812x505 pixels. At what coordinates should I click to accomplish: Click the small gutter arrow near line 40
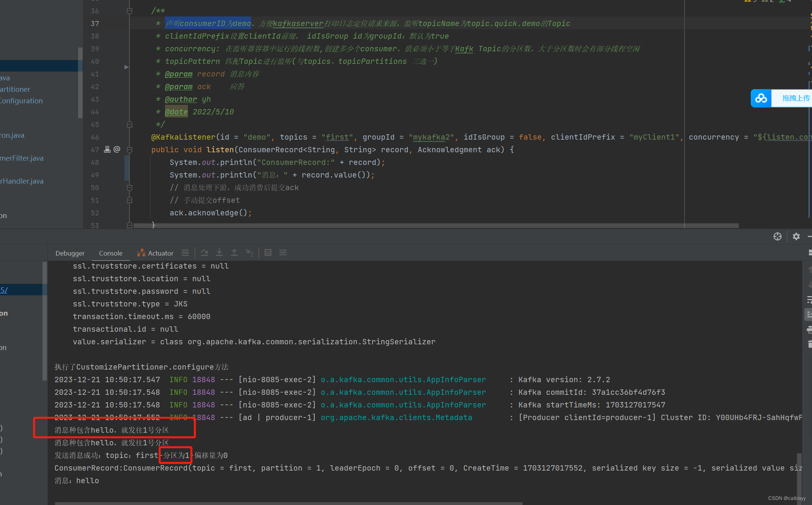click(x=126, y=67)
